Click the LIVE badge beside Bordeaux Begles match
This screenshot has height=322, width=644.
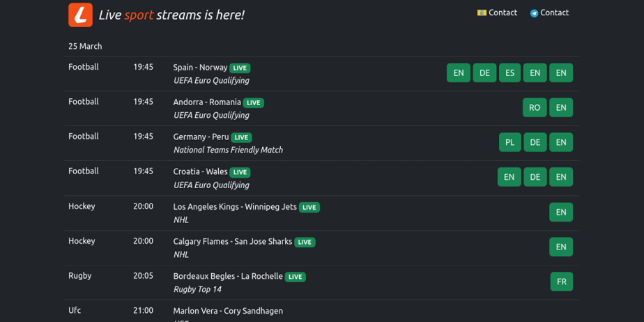(296, 277)
